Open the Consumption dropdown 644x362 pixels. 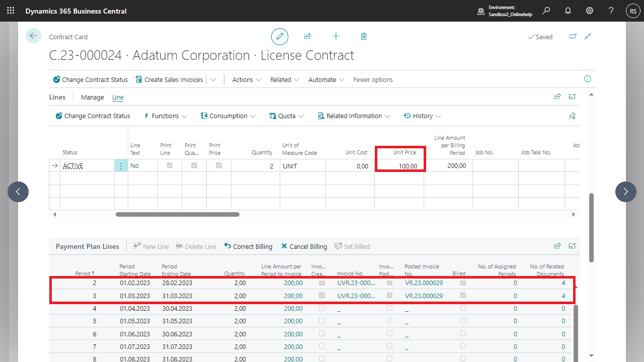tap(228, 116)
